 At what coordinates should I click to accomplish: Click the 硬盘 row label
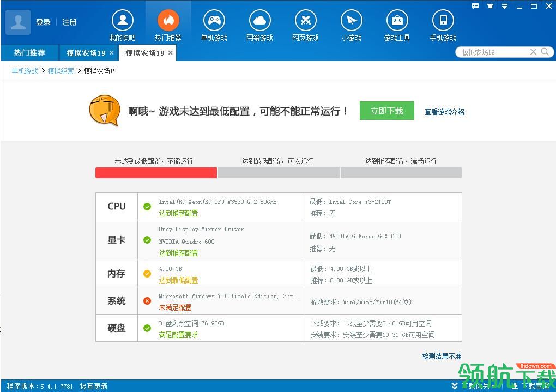click(117, 328)
